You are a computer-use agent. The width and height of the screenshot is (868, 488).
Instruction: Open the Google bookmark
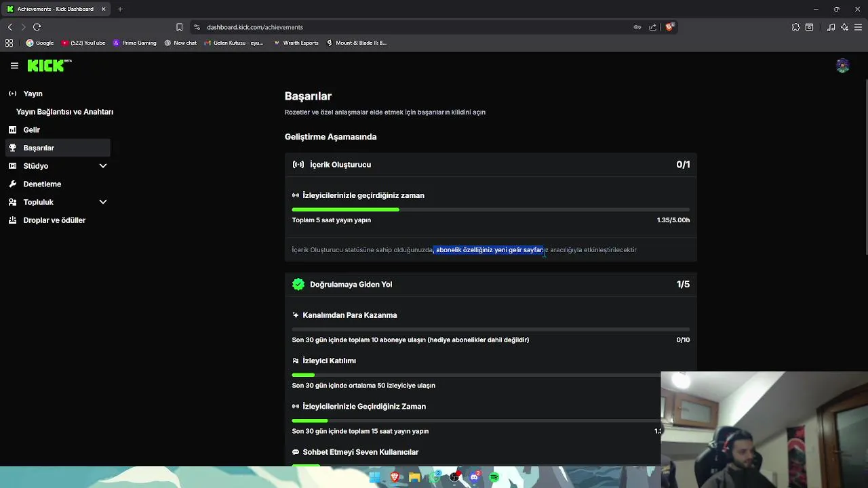pos(40,43)
